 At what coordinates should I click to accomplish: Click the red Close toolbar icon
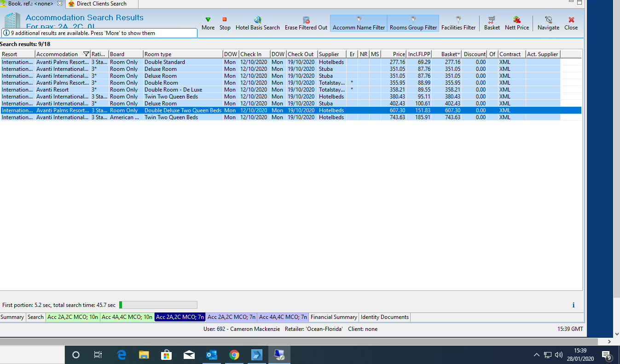pyautogui.click(x=571, y=23)
